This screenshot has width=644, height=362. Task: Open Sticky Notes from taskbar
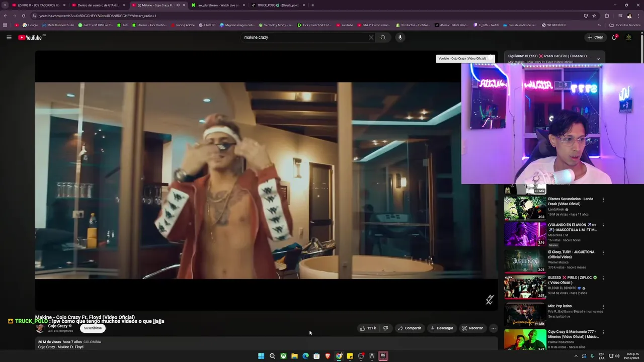tap(350, 356)
